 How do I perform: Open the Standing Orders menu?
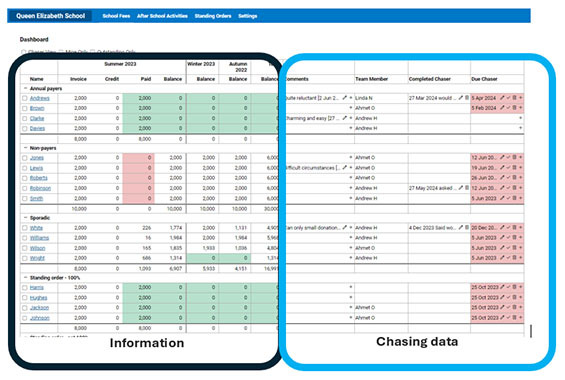click(x=213, y=16)
